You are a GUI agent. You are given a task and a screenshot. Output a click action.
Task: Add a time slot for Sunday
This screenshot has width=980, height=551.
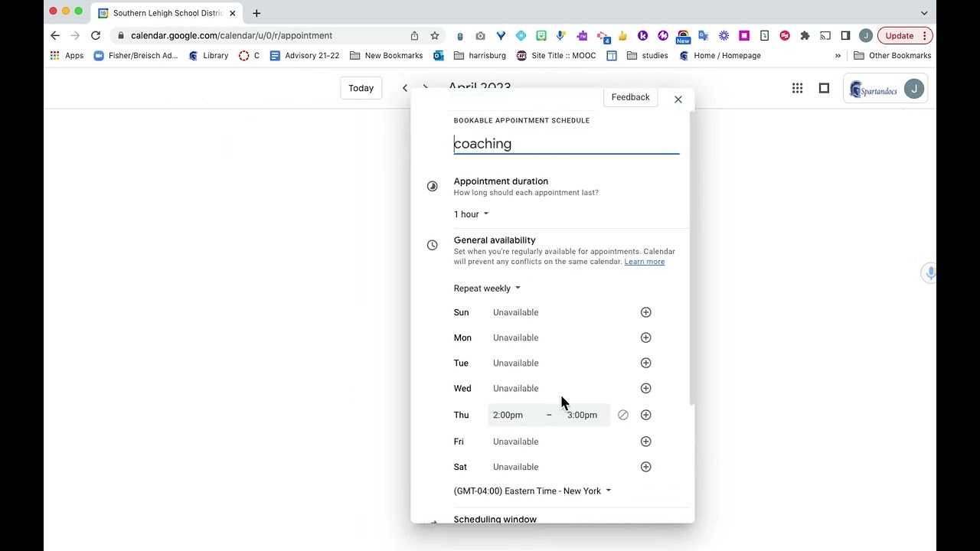pyautogui.click(x=645, y=312)
